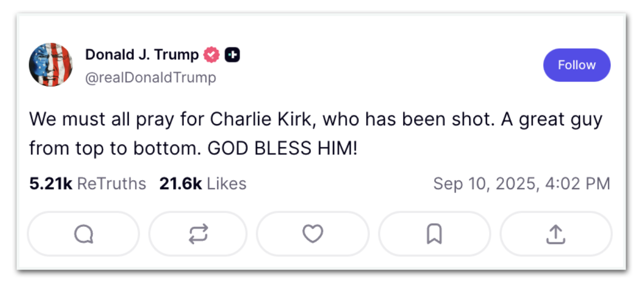Like the post with the heart icon
644x284 pixels.
point(313,234)
